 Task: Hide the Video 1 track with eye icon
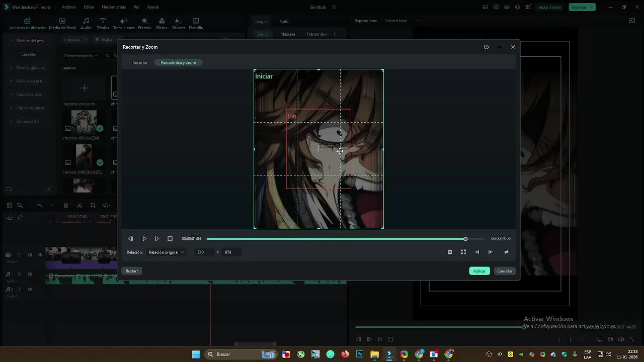pos(40,255)
